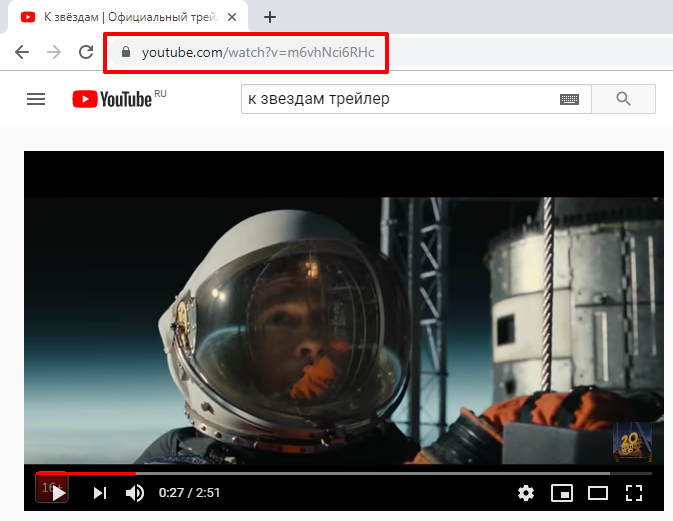Play the video with the play button
673x521 pixels.
[x=58, y=493]
